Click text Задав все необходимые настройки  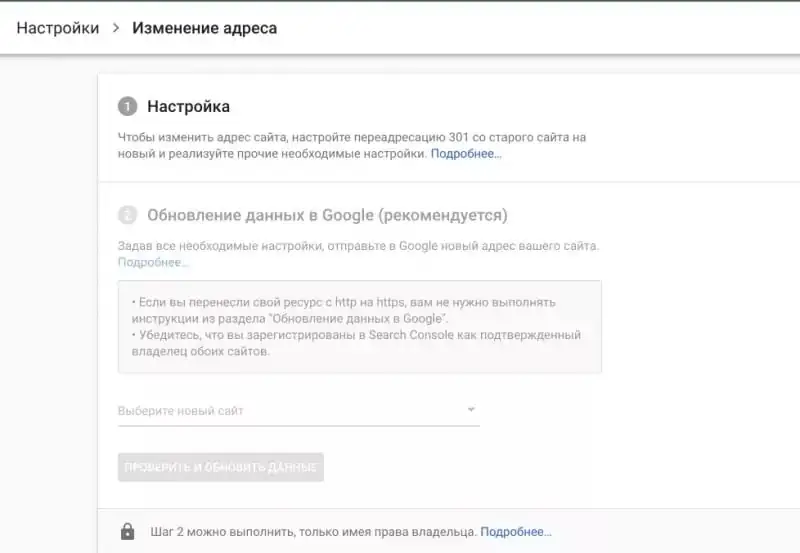click(358, 246)
